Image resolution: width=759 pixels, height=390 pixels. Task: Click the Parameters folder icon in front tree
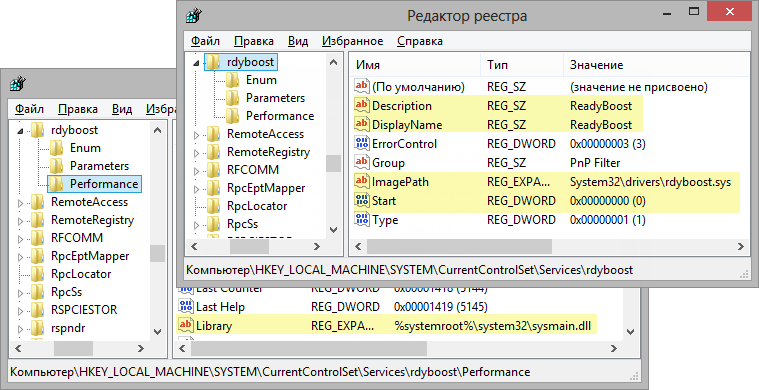[233, 98]
